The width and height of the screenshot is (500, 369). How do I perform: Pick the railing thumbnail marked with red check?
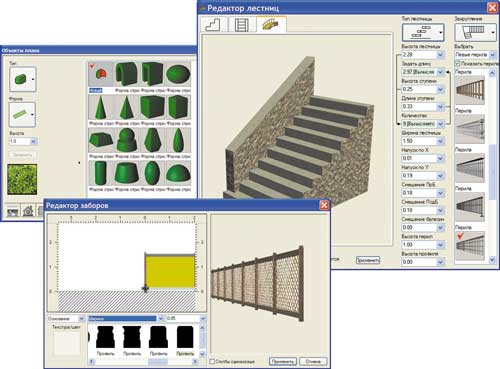(470, 246)
